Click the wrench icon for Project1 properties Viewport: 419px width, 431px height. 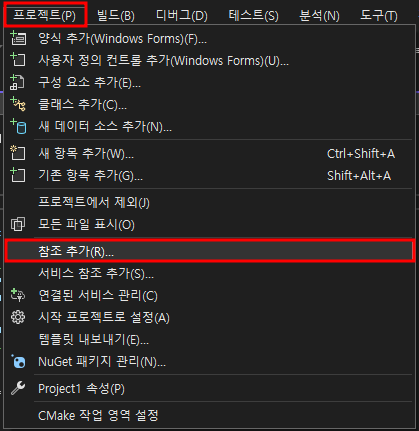(x=18, y=388)
